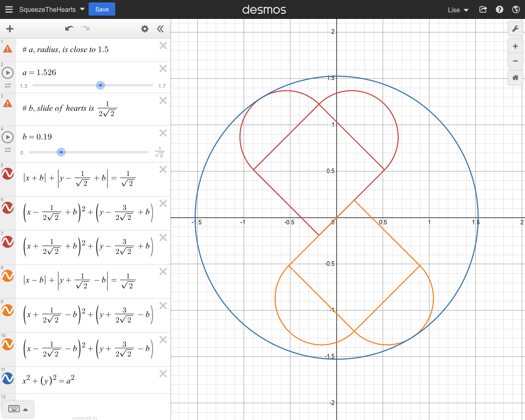Image resolution: width=525 pixels, height=420 pixels.
Task: Undo the last expression edit
Action: pos(69,28)
